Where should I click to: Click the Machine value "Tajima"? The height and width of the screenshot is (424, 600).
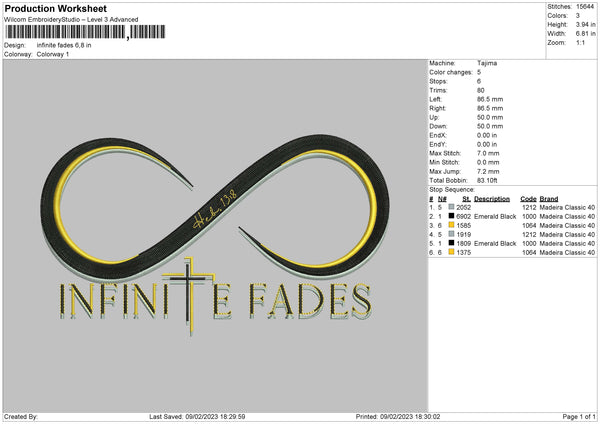click(x=488, y=63)
